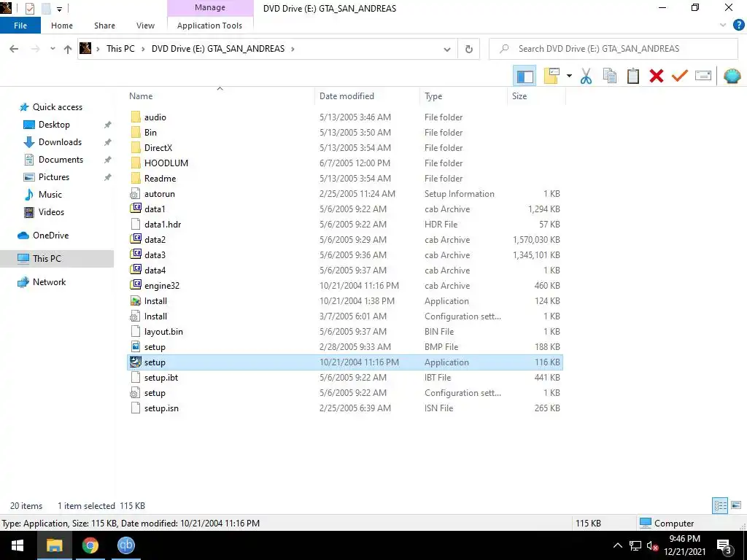The image size is (747, 560).
Task: Sort by the Name column header
Action: point(141,96)
